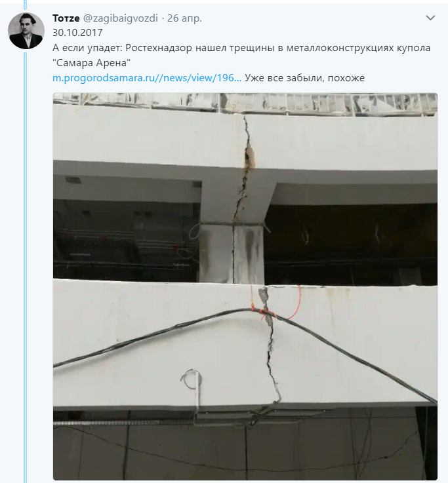Open the @zagibaigvozdi handle profile
The width and height of the screenshot is (448, 483).
(121, 18)
